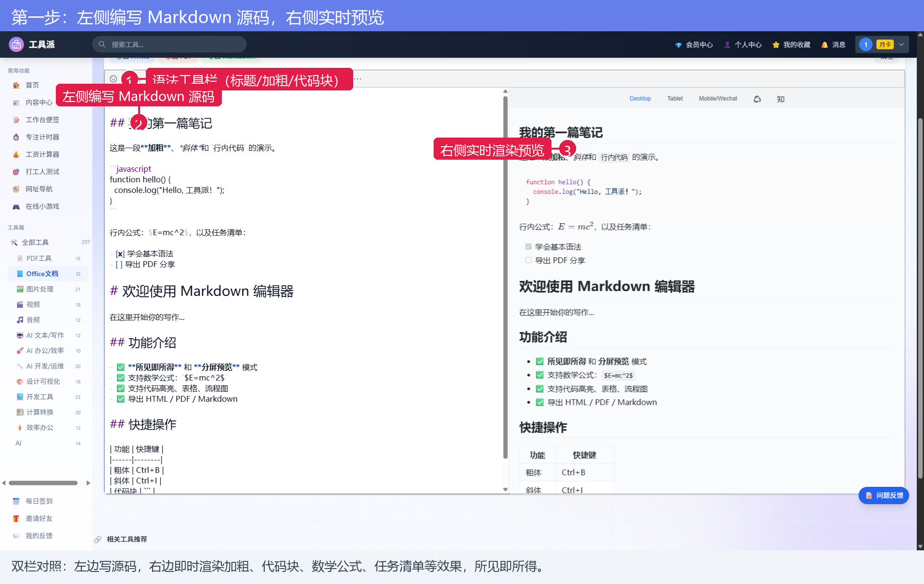Open 个人中心 from the top bar
The image size is (924, 584).
point(743,45)
